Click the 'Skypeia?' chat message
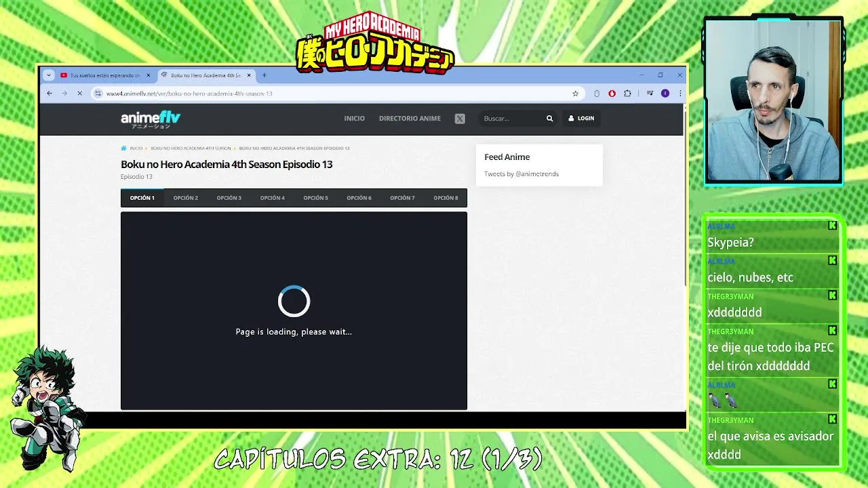The width and height of the screenshot is (868, 488). click(x=731, y=243)
